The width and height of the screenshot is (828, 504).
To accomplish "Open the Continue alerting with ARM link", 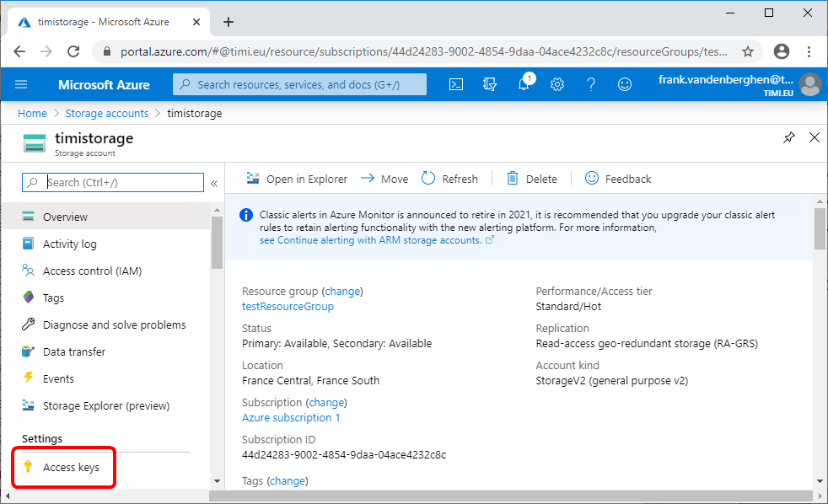I will tap(377, 240).
